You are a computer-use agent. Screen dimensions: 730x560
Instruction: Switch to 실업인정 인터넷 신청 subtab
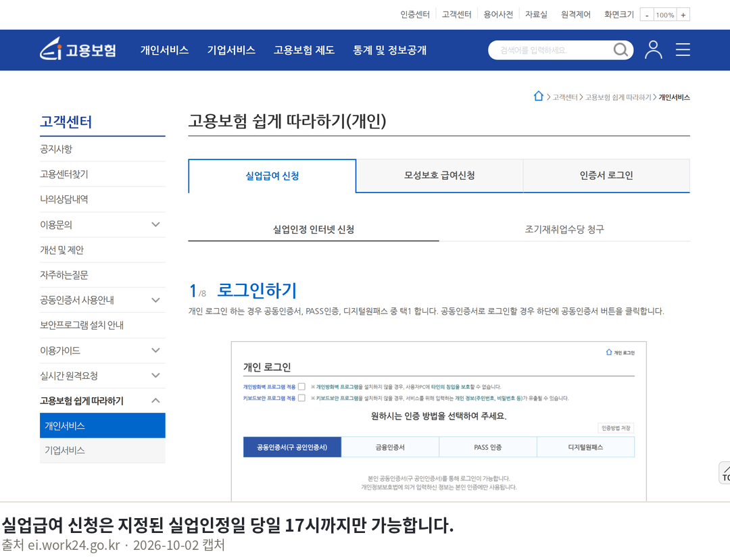314,229
